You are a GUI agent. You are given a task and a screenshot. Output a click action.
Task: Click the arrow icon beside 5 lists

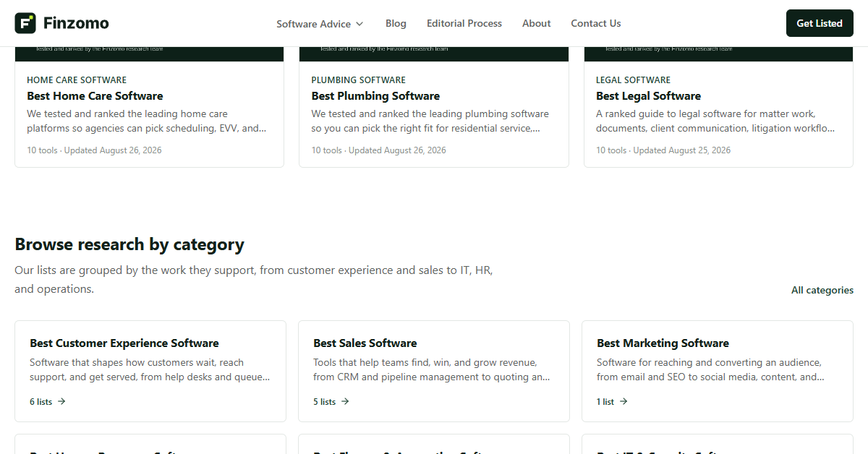click(345, 401)
